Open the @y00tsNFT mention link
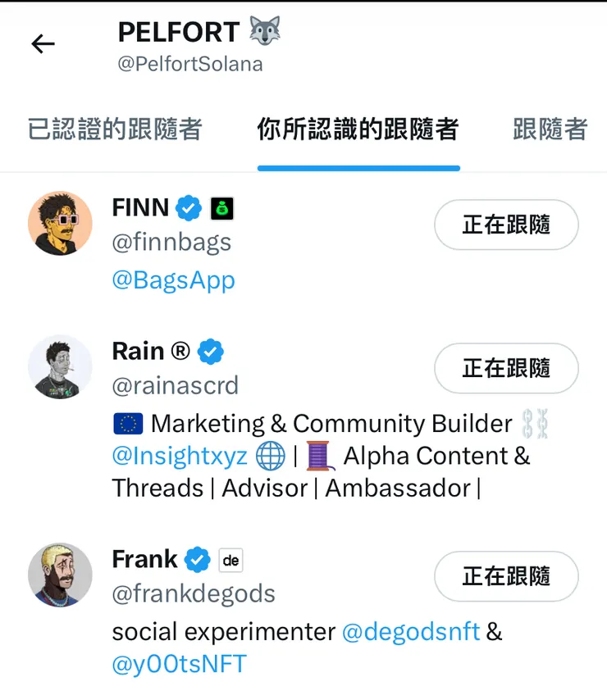Image resolution: width=607 pixels, height=700 pixels. tap(179, 663)
